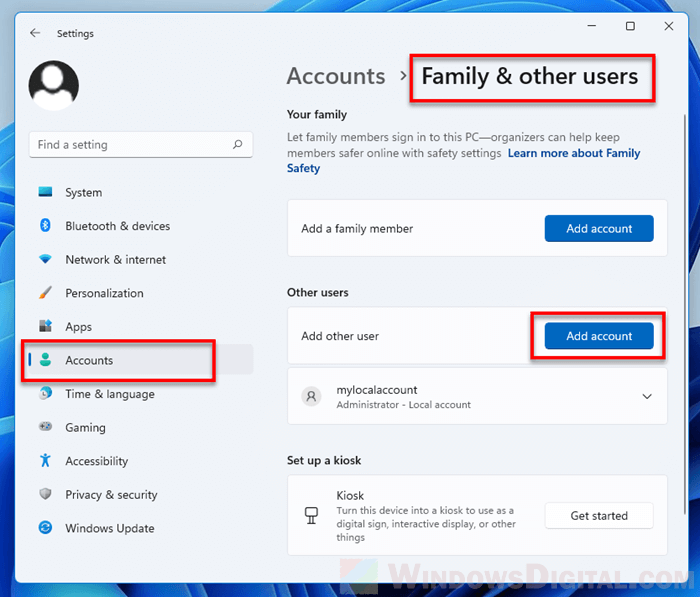The height and width of the screenshot is (597, 700).
Task: Click the mylocalaccount name text
Action: coord(377,390)
